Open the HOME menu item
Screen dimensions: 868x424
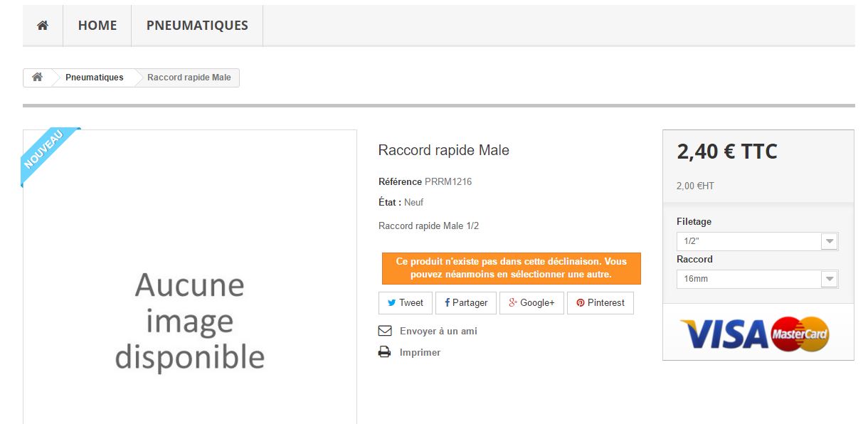97,26
